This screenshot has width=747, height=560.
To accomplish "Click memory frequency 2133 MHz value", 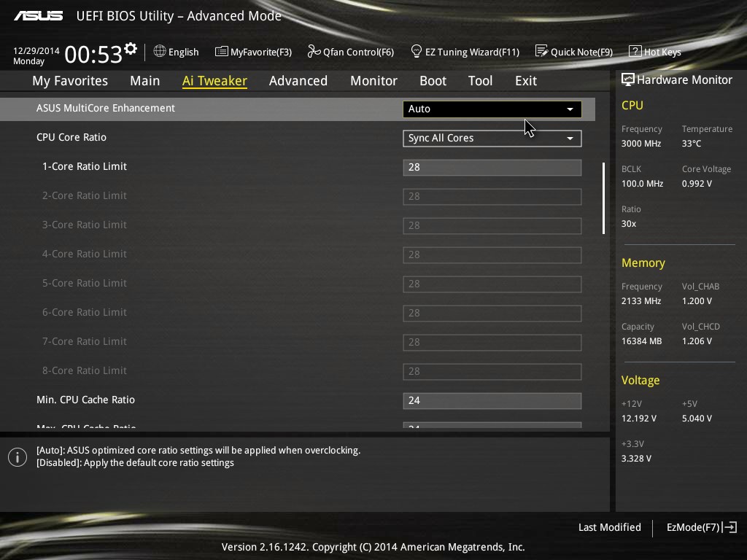I will point(640,301).
